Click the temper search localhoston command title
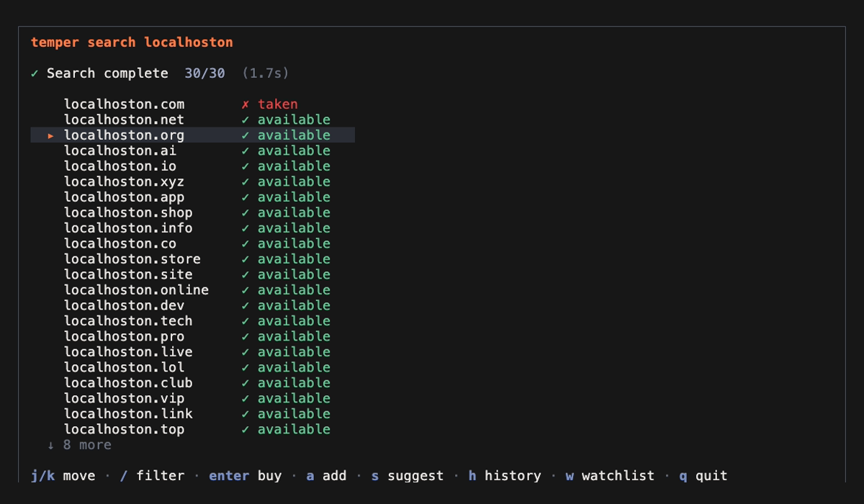Viewport: 864px width, 504px height. point(132,42)
